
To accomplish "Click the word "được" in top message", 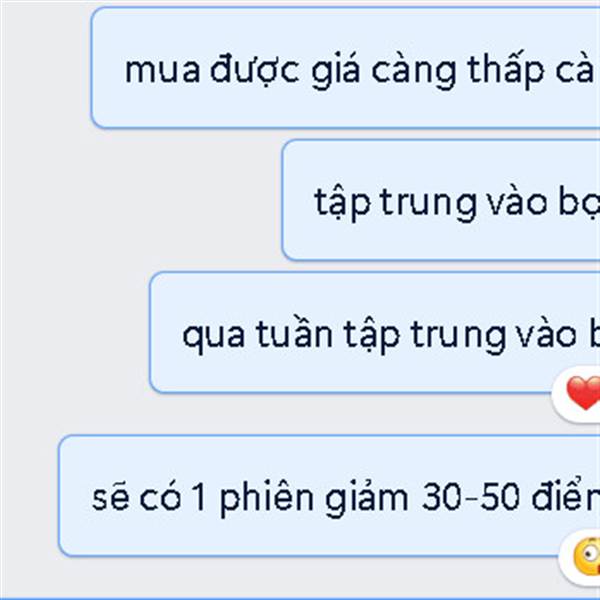I will click(255, 71).
